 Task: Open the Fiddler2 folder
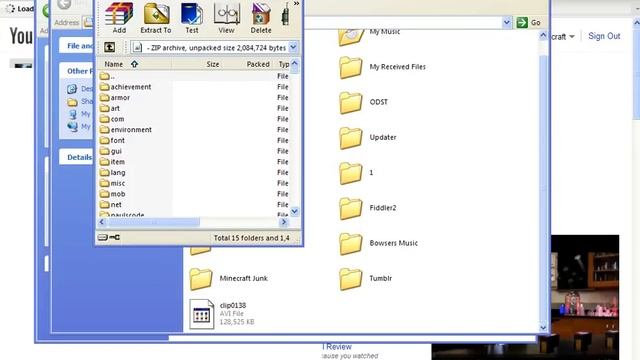pyautogui.click(x=368, y=208)
